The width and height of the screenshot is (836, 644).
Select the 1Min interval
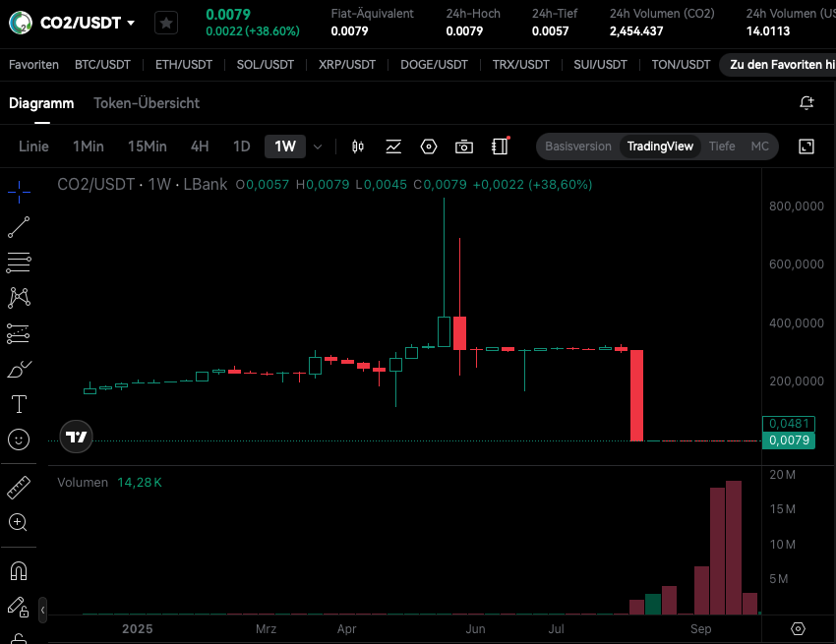click(x=88, y=146)
